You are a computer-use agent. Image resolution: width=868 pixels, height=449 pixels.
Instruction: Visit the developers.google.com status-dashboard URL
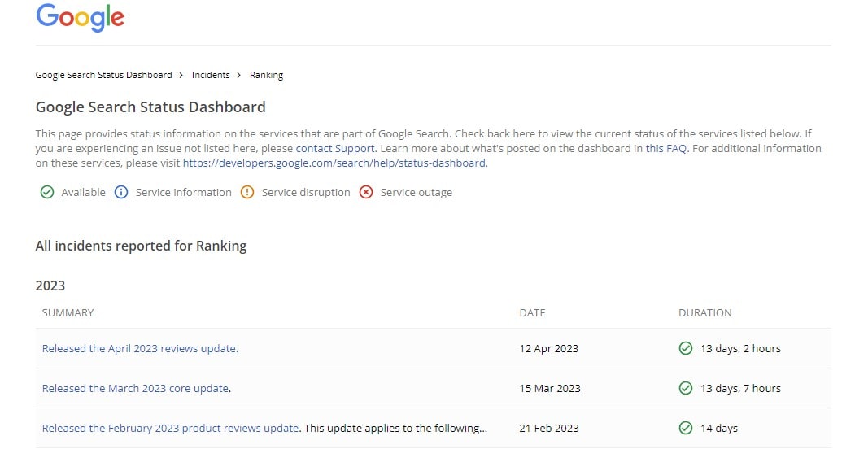point(334,163)
